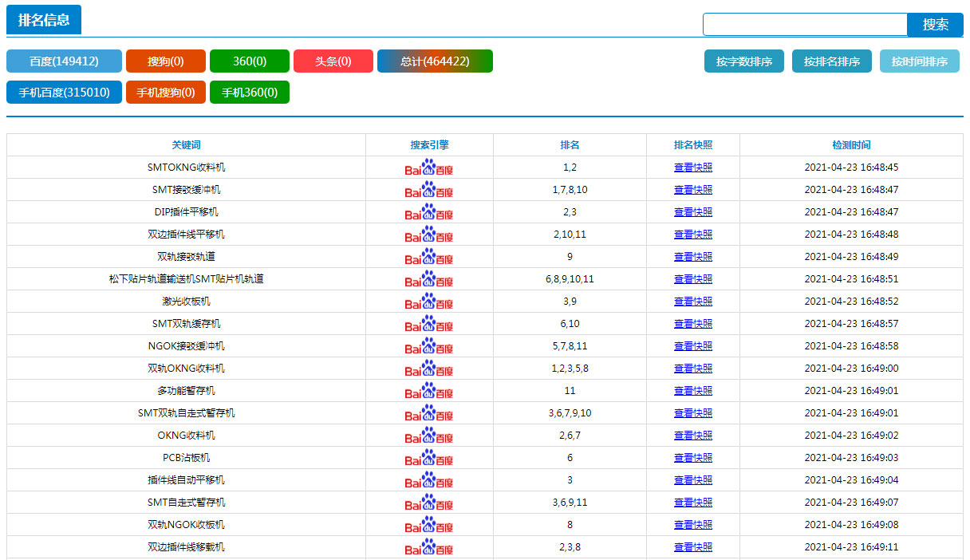Open the 排名信息 tab
The height and width of the screenshot is (560, 970).
click(x=44, y=20)
